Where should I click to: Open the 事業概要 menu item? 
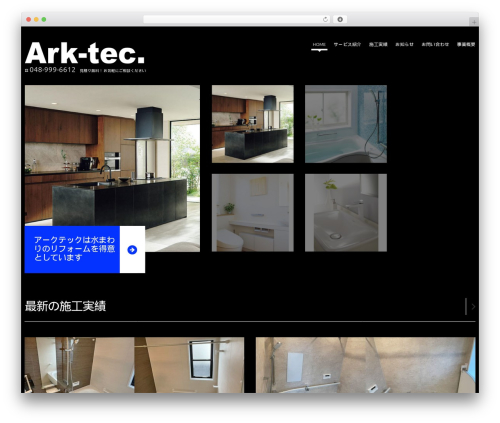tap(466, 44)
